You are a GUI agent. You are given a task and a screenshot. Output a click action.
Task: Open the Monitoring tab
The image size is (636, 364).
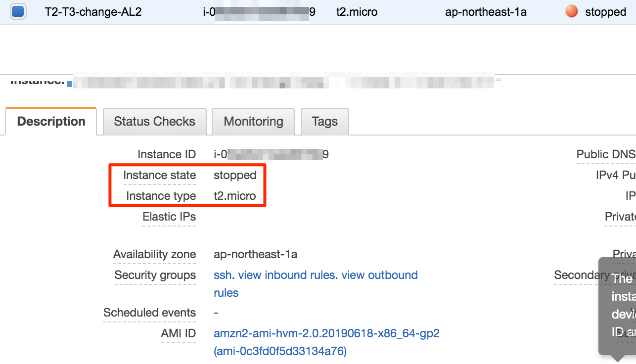[253, 121]
